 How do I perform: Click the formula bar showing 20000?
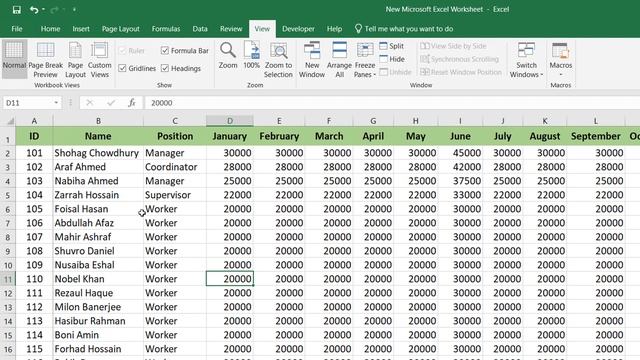pyautogui.click(x=392, y=103)
